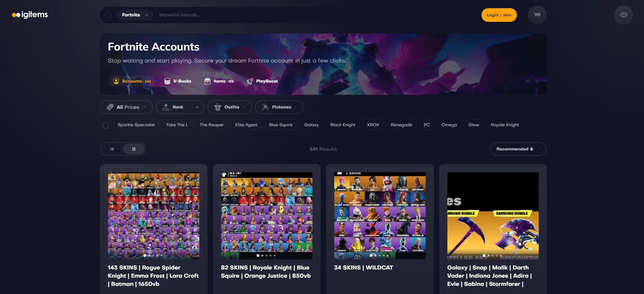Filter by PC tag
The width and height of the screenshot is (644, 294).
point(427,125)
